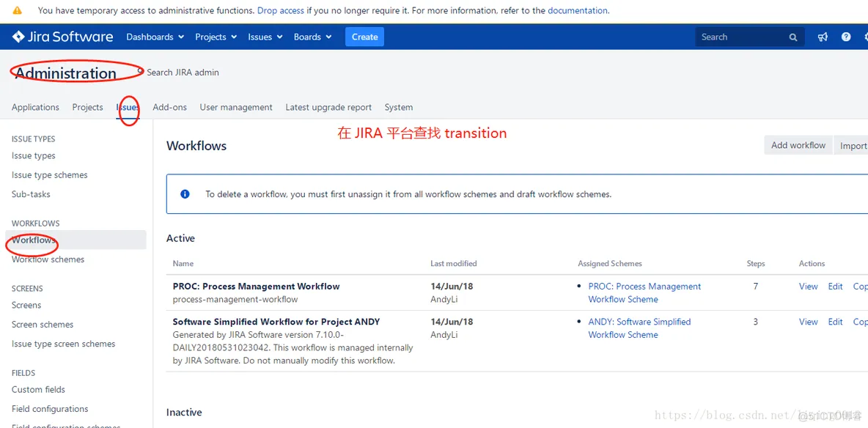Image resolution: width=868 pixels, height=428 pixels.
Task: Open the Latest upgrade report tab
Action: click(x=329, y=108)
